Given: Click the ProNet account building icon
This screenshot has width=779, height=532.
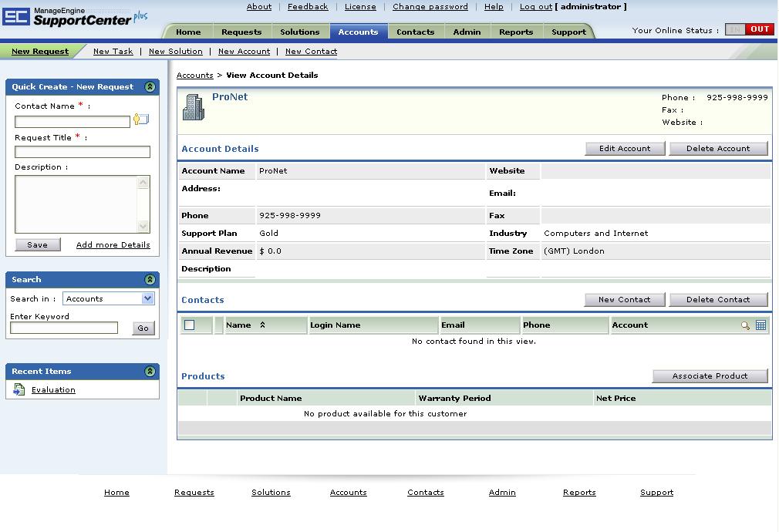Looking at the screenshot, I should click(x=193, y=108).
